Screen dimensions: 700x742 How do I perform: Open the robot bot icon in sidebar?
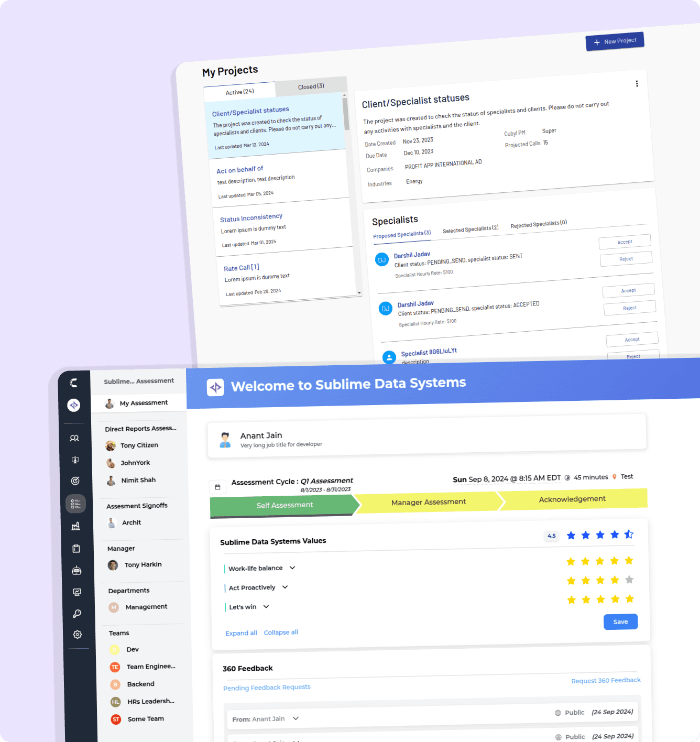[76, 570]
